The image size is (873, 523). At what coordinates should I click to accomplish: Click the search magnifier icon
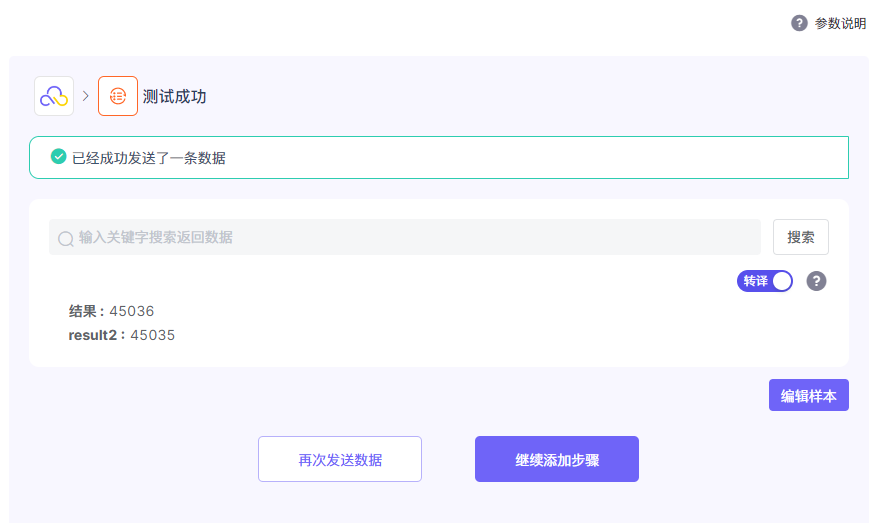tap(66, 238)
